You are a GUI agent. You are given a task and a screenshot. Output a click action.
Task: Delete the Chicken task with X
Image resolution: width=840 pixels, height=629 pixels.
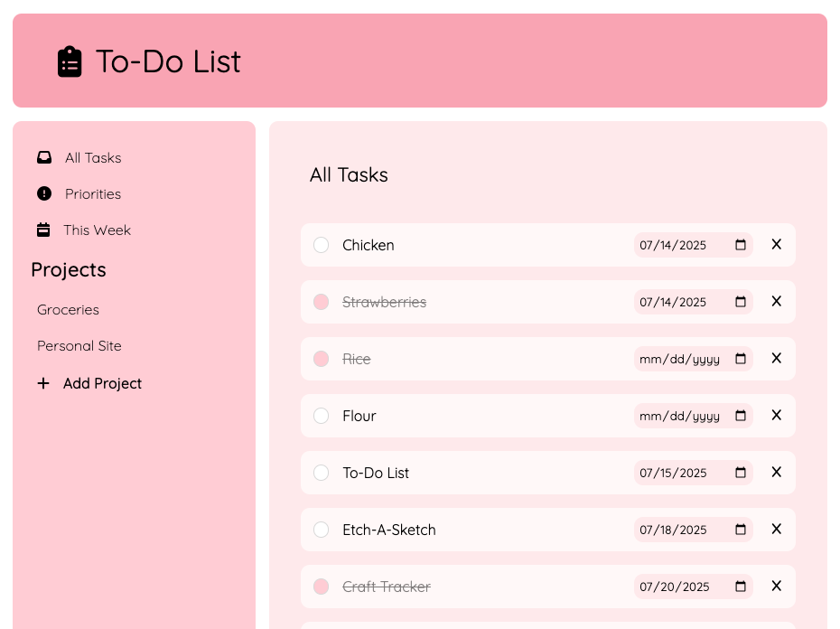pos(776,245)
